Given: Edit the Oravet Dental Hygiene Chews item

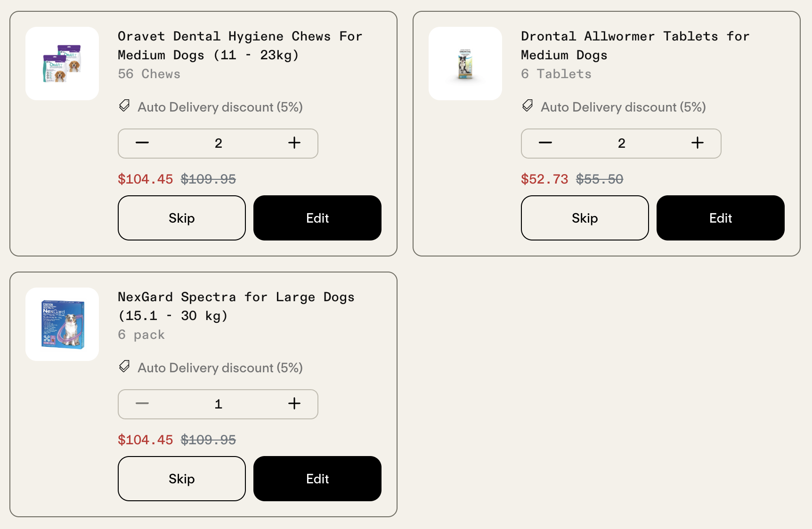Looking at the screenshot, I should coord(317,218).
